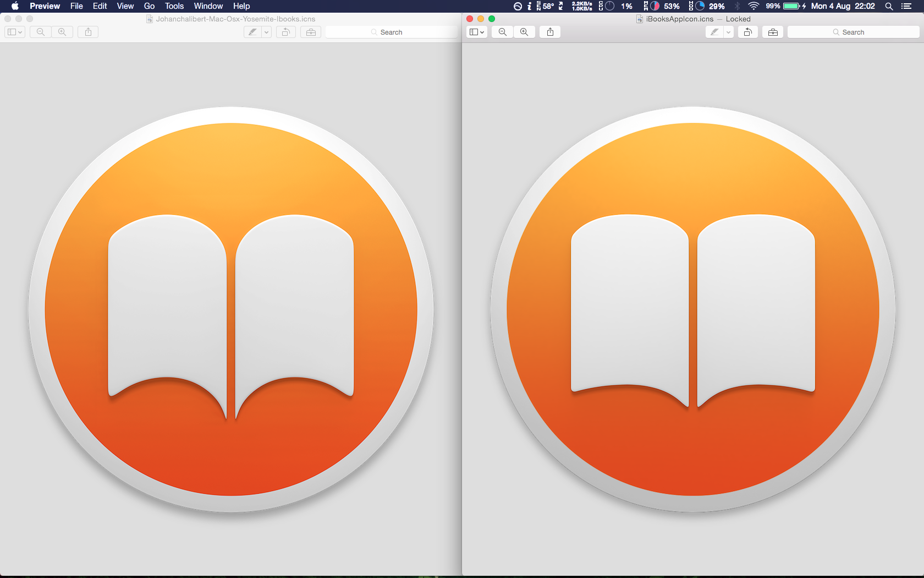The width and height of the screenshot is (924, 578).
Task: Open the Preview application menu
Action: (45, 6)
